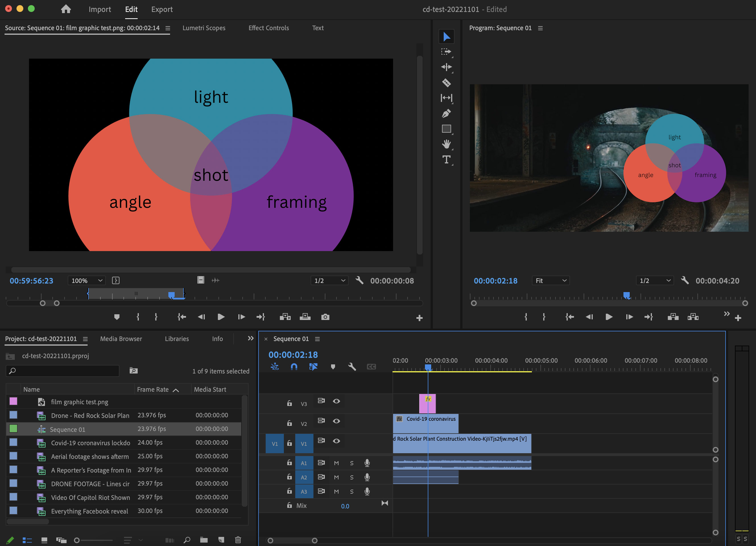The height and width of the screenshot is (546, 756).
Task: Select the Pen tool
Action: [x=446, y=113]
